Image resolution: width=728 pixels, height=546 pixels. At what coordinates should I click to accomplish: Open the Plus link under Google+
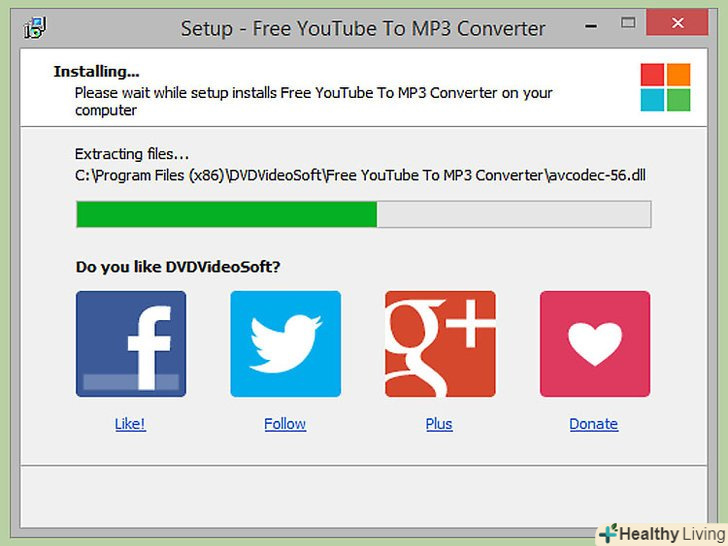439,424
